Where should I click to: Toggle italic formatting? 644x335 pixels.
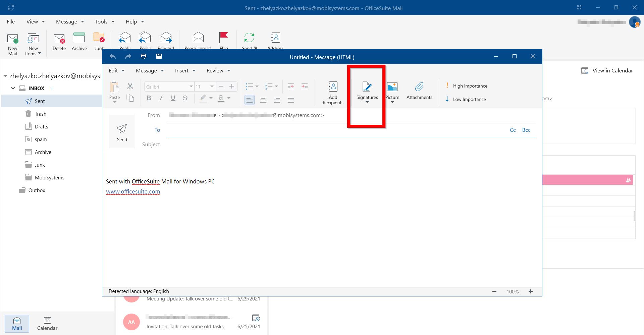(x=161, y=98)
